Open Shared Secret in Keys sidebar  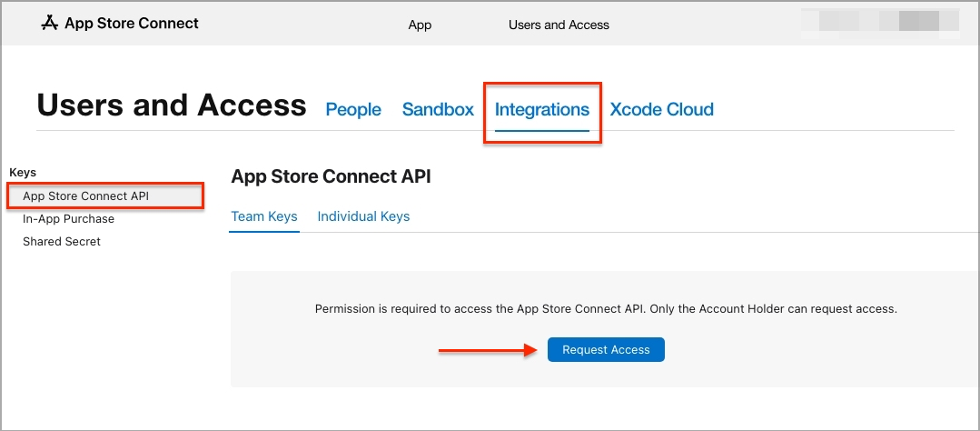[x=62, y=242]
